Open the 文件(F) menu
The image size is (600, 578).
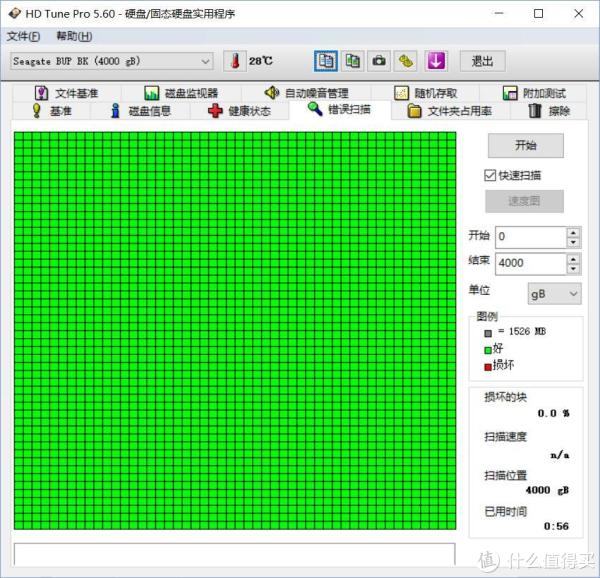pos(23,36)
